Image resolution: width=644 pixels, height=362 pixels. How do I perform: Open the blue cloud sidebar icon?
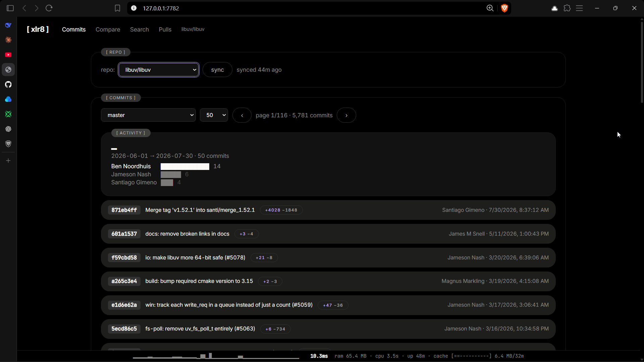[x=8, y=99]
